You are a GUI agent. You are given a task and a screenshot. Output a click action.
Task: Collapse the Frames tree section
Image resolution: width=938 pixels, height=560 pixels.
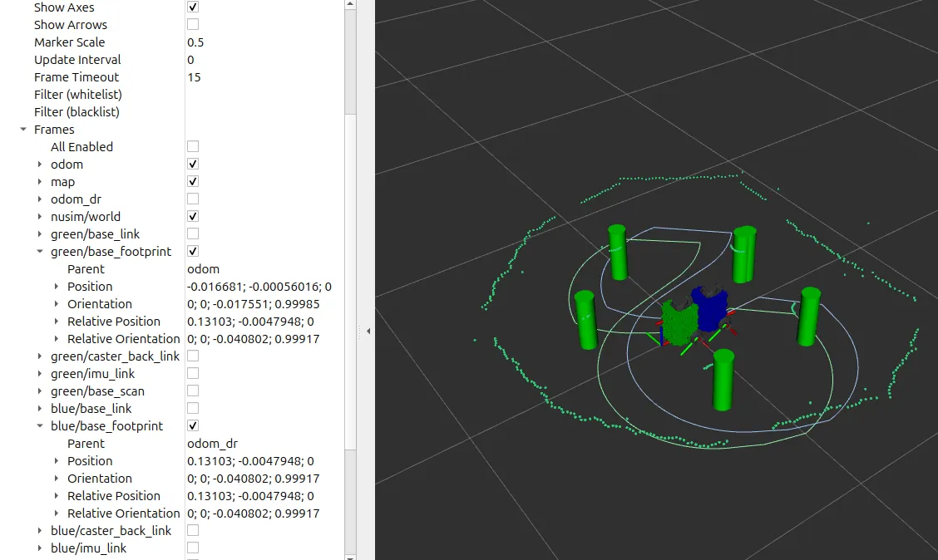[x=23, y=130]
